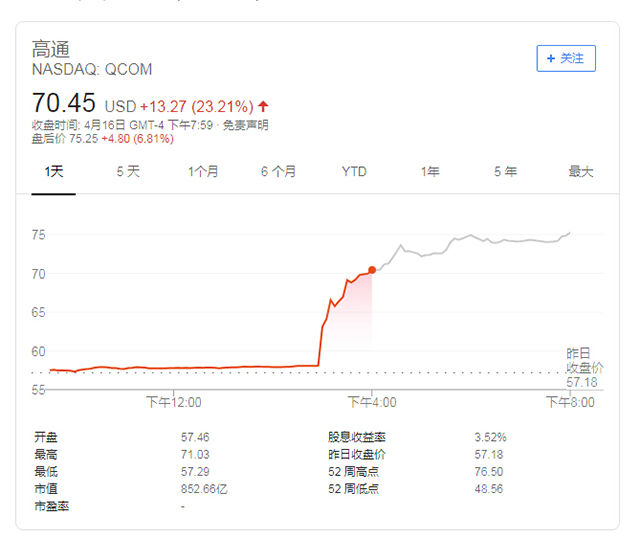Click the red up arrow icon

(x=263, y=107)
